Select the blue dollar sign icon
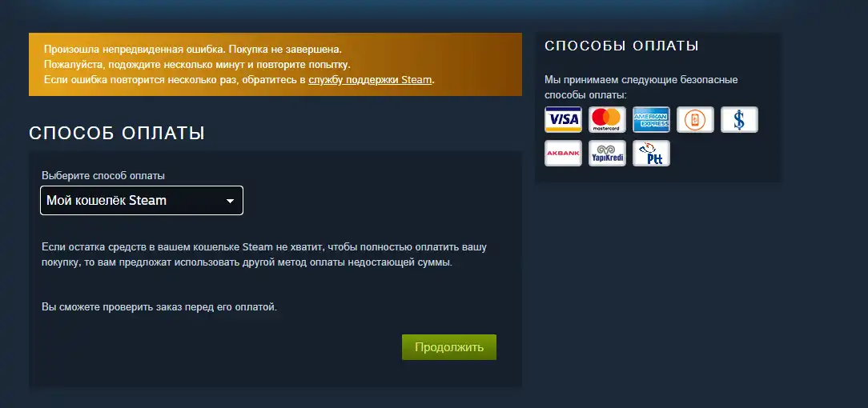The height and width of the screenshot is (408, 868). tap(740, 119)
